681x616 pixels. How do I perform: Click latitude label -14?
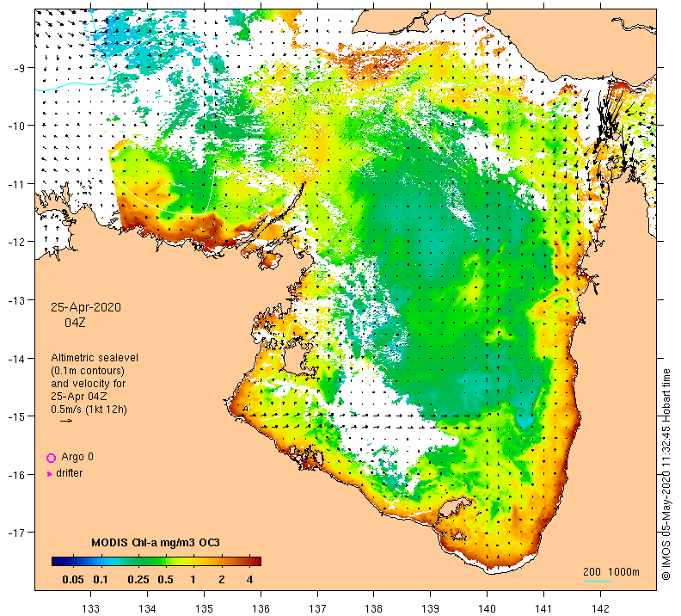(x=15, y=359)
